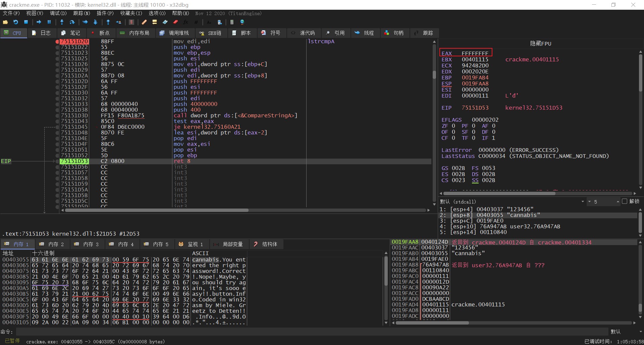The height and width of the screenshot is (345, 644).
Task: Click the Step into toolbar icon
Action: (62, 22)
